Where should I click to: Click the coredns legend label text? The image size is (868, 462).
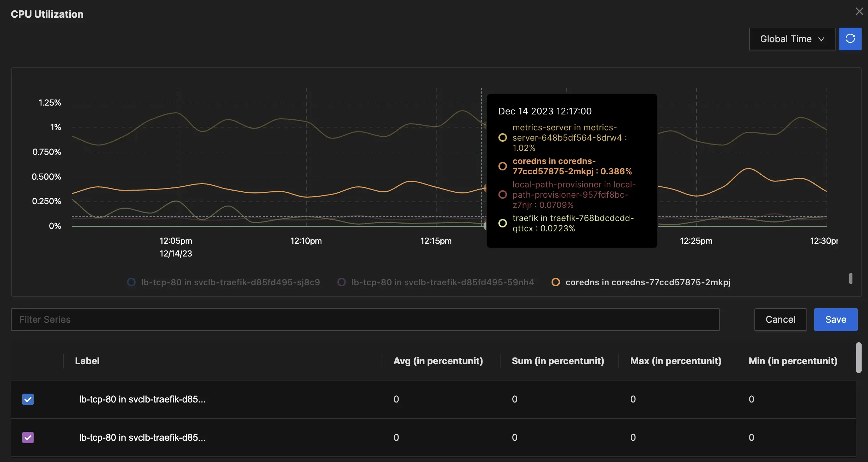tap(648, 282)
